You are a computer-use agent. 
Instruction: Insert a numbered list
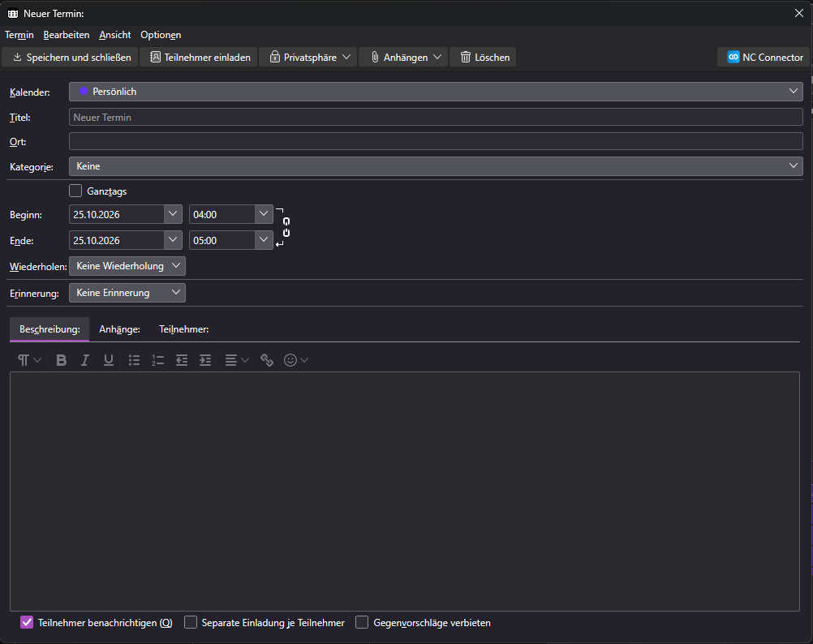pos(157,360)
